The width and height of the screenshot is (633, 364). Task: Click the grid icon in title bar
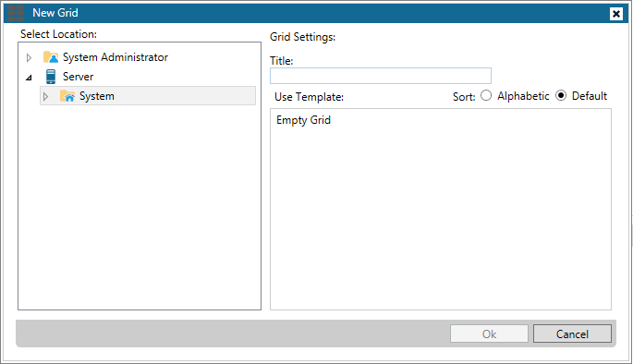16,13
